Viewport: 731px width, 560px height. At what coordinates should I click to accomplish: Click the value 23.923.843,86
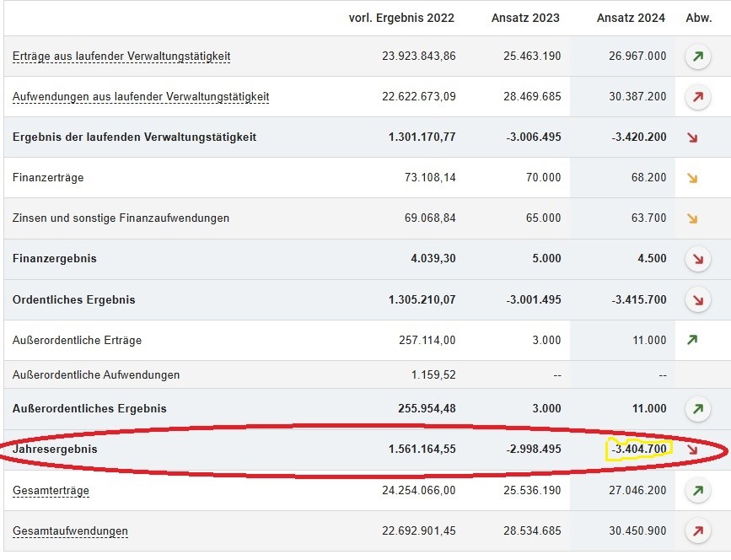coord(419,56)
